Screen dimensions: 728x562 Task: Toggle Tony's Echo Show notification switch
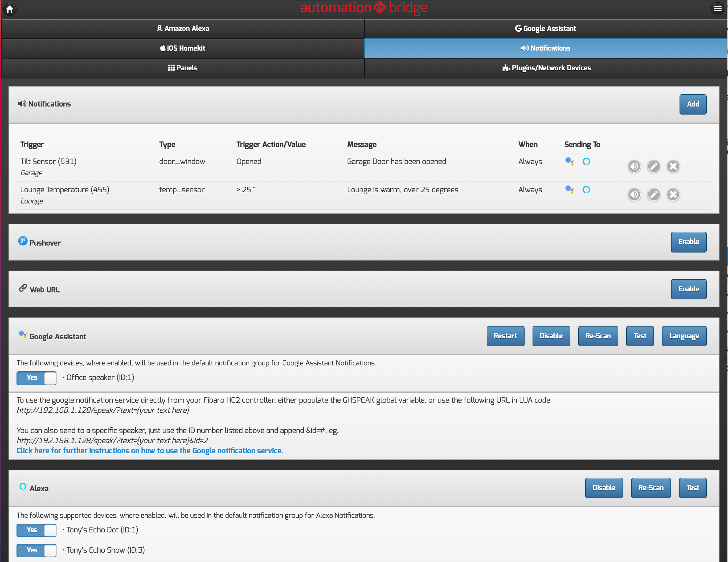click(x=36, y=550)
